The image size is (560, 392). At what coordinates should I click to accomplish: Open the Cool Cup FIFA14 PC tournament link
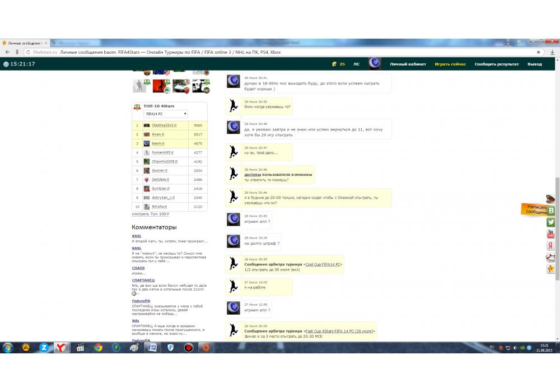click(323, 264)
